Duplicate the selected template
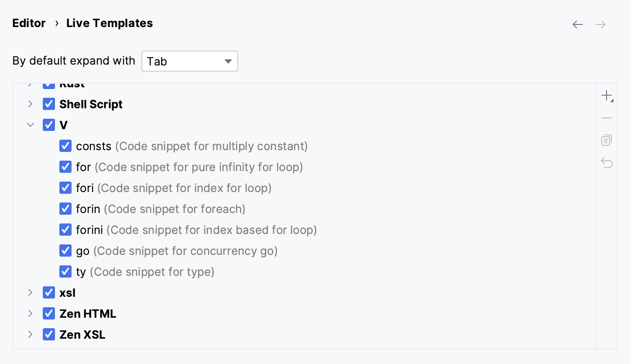The width and height of the screenshot is (631, 364). point(607,140)
